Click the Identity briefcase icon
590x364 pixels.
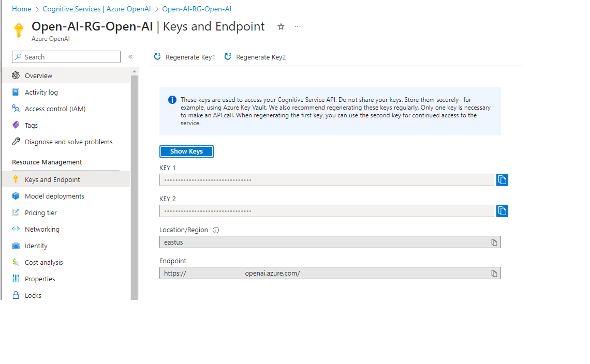[x=16, y=246]
